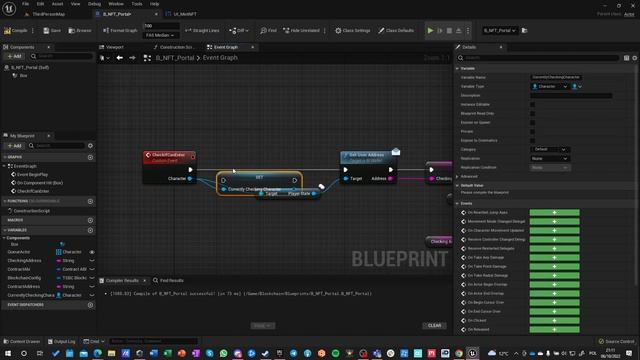
Task: Click the green Play button
Action: pos(430,31)
